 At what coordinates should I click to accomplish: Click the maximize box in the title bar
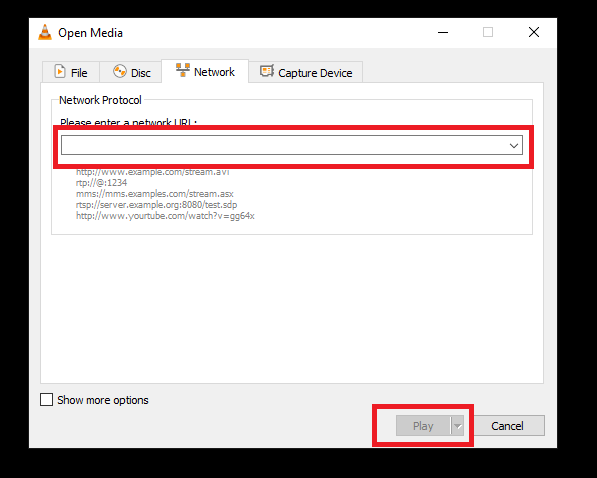[488, 32]
